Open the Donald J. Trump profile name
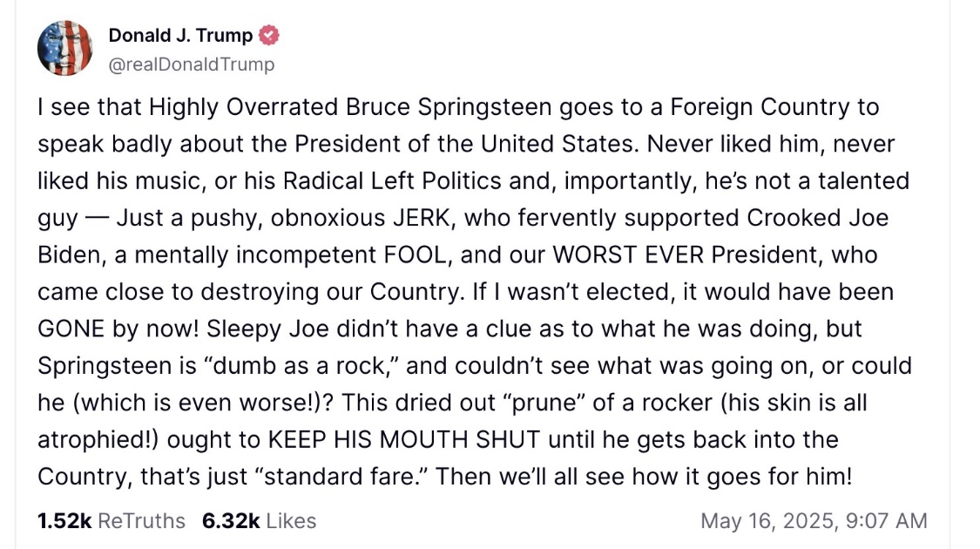The image size is (980, 549). 180,36
